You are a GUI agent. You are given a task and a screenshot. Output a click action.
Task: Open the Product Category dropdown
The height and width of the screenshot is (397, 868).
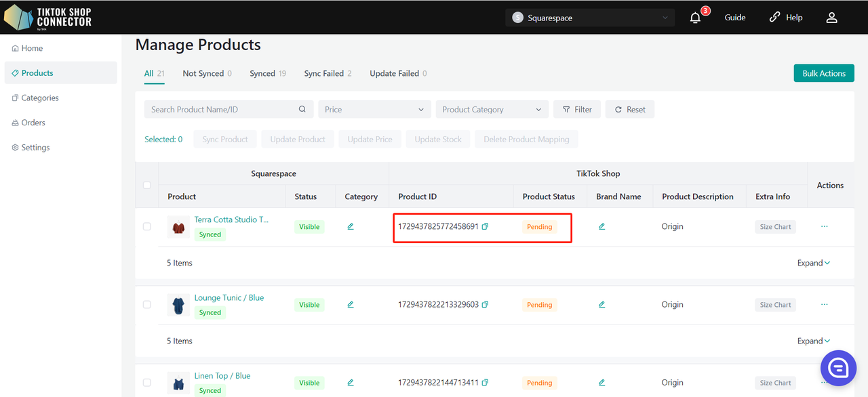[x=492, y=110]
